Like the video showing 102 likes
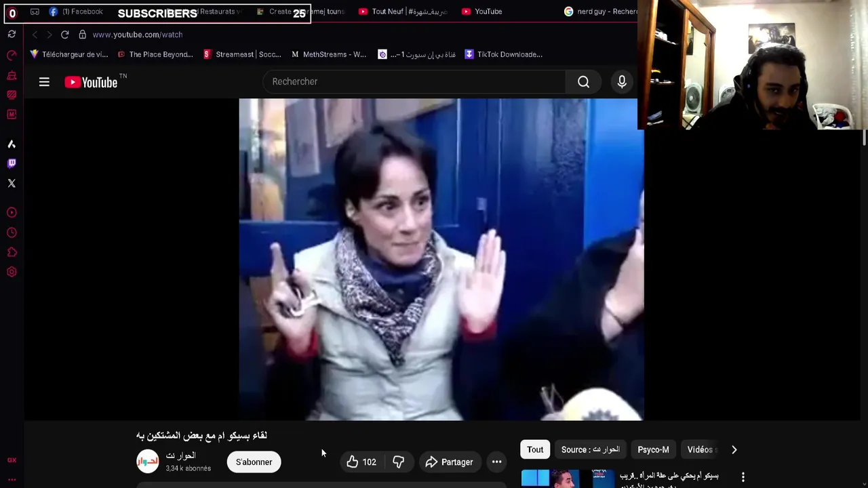 coord(362,462)
